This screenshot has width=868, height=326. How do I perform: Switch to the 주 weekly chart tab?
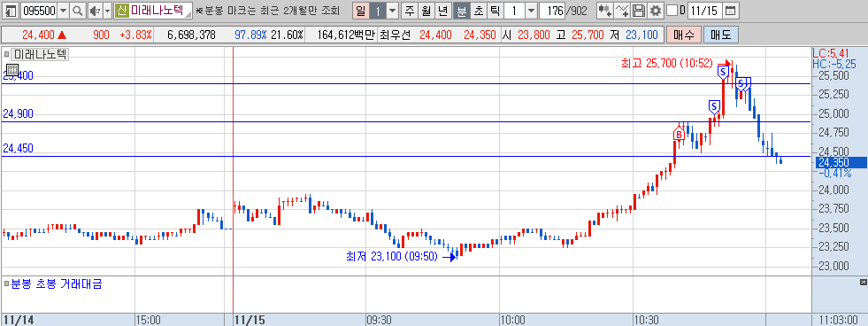[410, 11]
